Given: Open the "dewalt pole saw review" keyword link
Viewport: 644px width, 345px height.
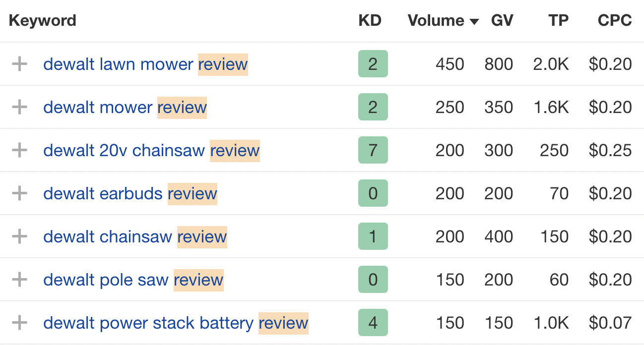Looking at the screenshot, I should pos(133,280).
